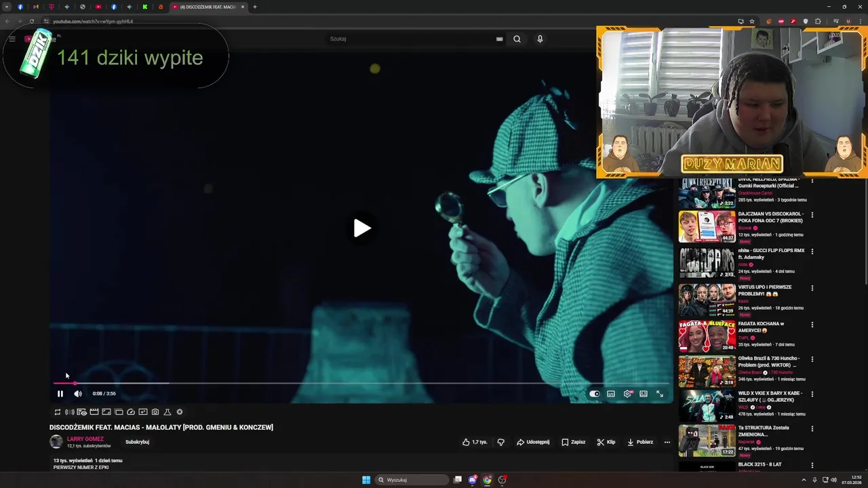Toggle subtitles button in the player
The height and width of the screenshot is (488, 868).
(x=611, y=394)
